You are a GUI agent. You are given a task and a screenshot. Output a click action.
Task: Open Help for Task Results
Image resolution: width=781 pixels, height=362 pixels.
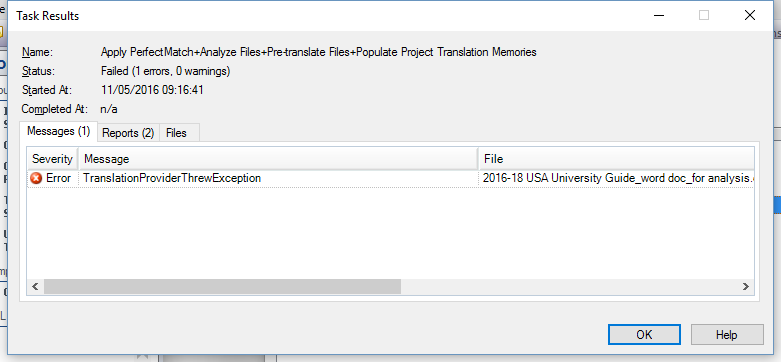(727, 335)
